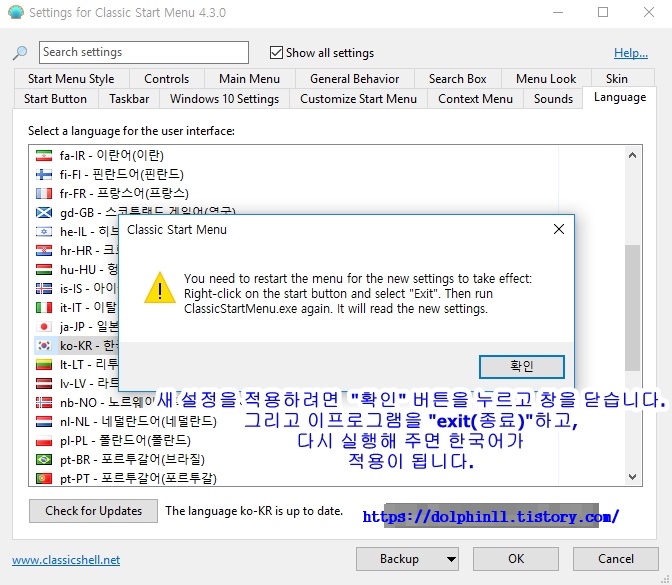
Task: Select the hu-HU Hungary flag icon
Action: click(x=44, y=270)
